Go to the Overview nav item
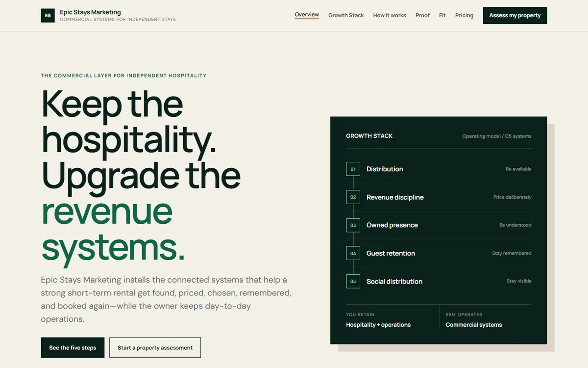The height and width of the screenshot is (368, 588). 307,15
